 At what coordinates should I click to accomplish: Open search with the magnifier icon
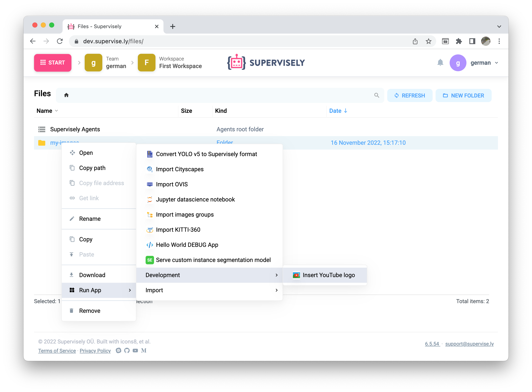377,95
